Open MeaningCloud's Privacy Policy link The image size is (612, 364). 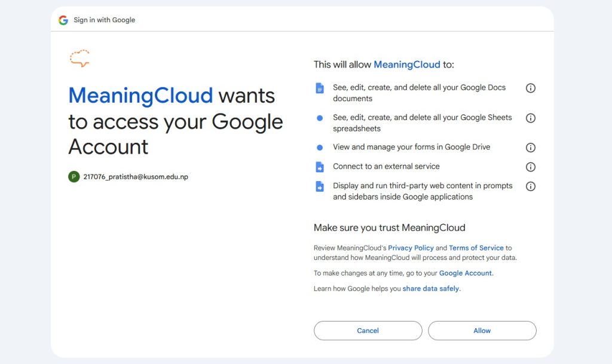[411, 247]
